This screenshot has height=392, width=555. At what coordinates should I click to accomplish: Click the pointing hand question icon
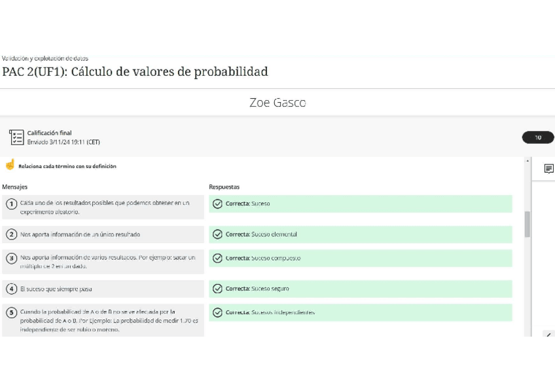(10, 166)
